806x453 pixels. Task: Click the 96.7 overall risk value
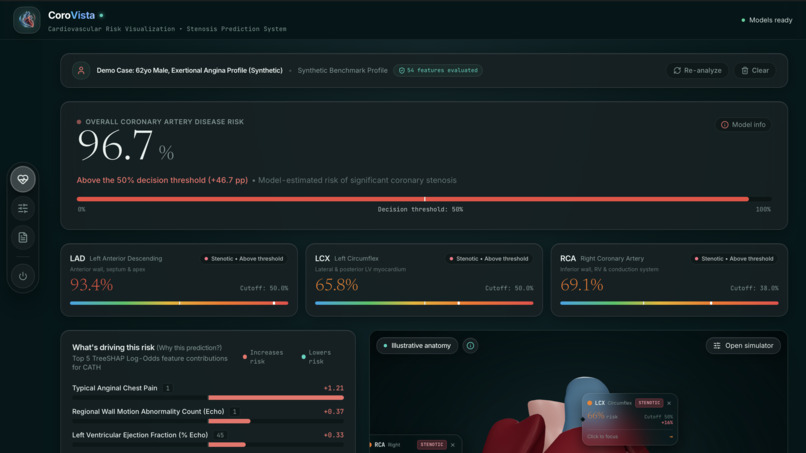pyautogui.click(x=125, y=146)
